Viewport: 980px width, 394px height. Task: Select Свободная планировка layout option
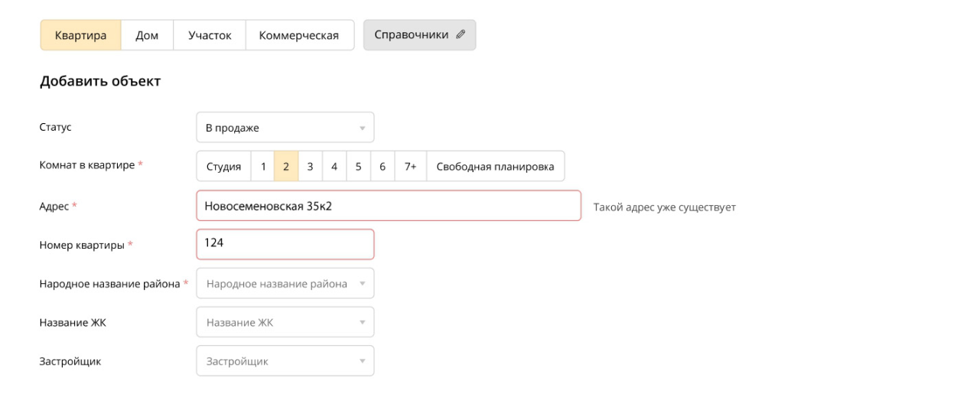point(495,167)
